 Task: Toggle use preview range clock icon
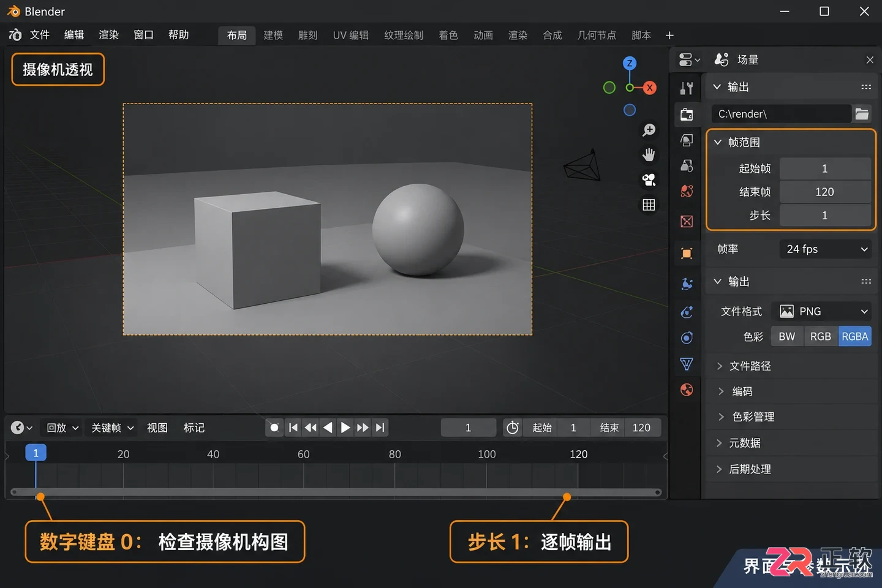pos(513,428)
